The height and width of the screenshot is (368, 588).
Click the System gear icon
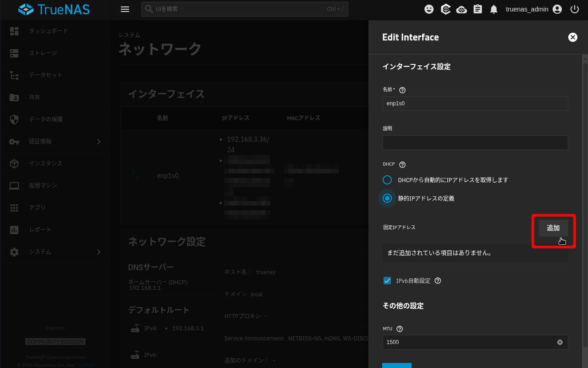[14, 252]
